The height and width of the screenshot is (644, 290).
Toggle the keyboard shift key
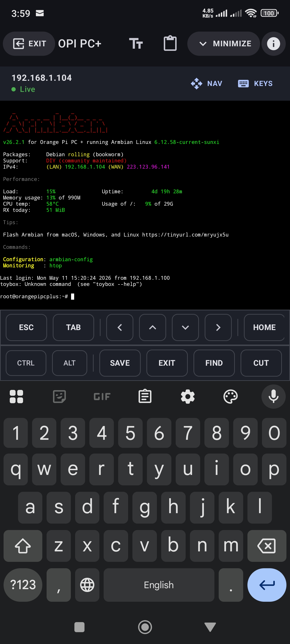[23, 546]
